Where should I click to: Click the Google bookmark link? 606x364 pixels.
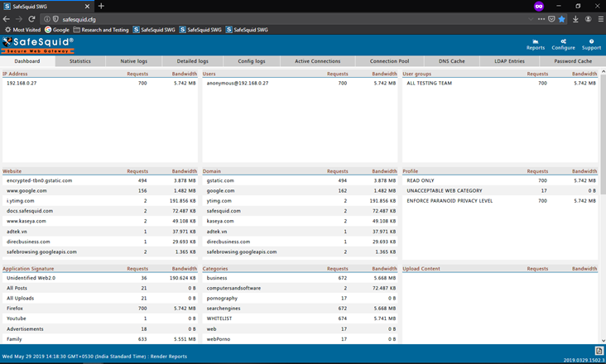pyautogui.click(x=58, y=30)
